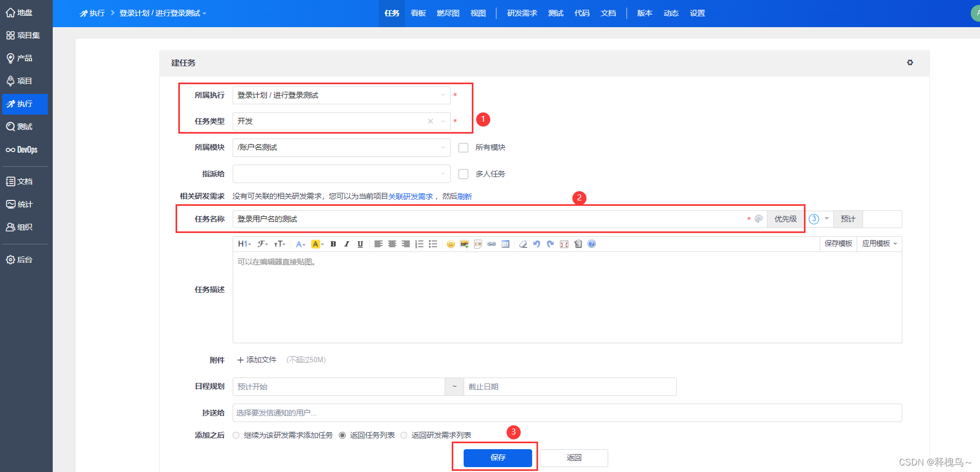Expand the 应用模板 dropdown
Screen dimensions: 980x472
879,244
